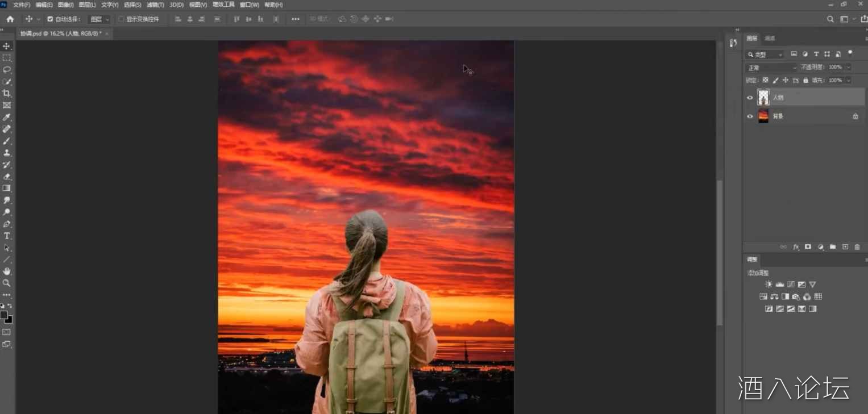Add a Color Balance adjustment
The width and height of the screenshot is (868, 414).
click(x=774, y=296)
